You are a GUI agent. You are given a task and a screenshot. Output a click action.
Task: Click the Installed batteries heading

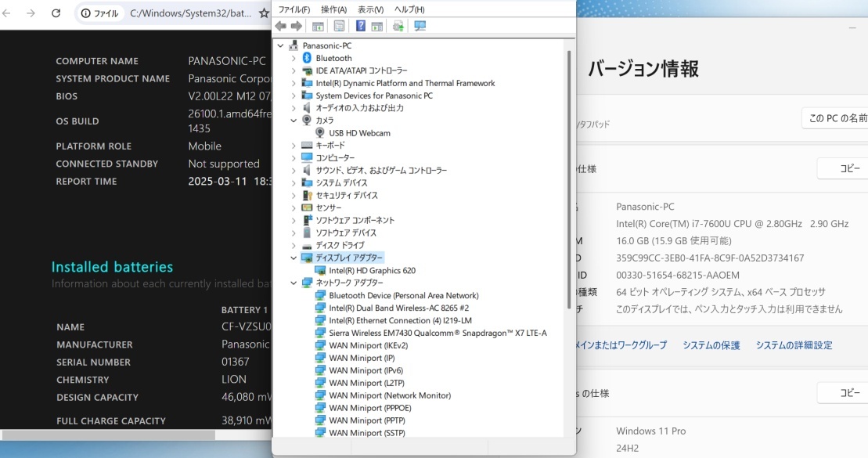click(x=113, y=267)
